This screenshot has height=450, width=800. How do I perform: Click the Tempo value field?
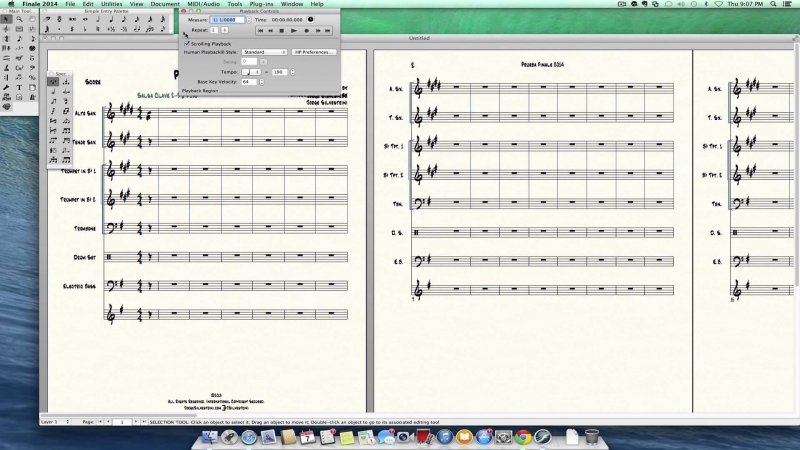pyautogui.click(x=280, y=72)
